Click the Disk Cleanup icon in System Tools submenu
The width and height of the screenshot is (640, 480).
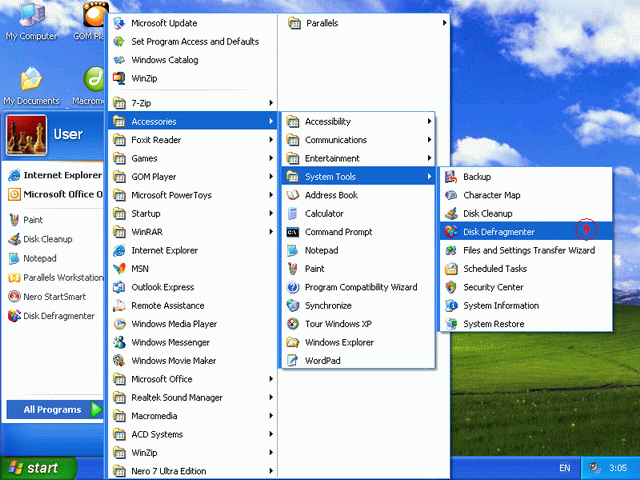click(451, 213)
